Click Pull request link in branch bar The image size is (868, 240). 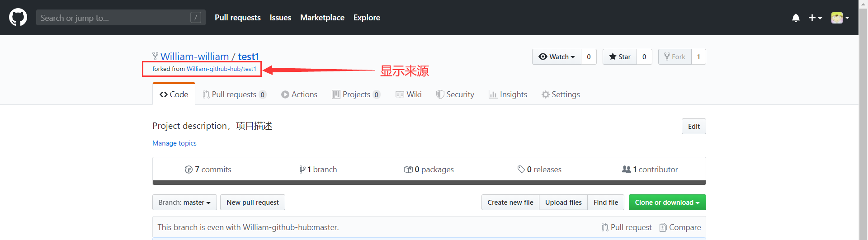tap(627, 227)
